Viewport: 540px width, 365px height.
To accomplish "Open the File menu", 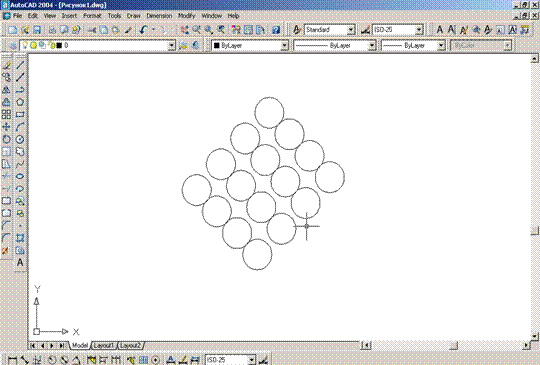I will tap(18, 16).
